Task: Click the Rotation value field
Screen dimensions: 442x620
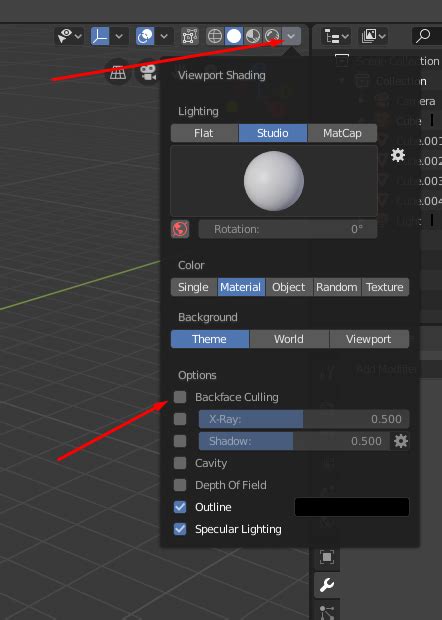Action: click(288, 229)
